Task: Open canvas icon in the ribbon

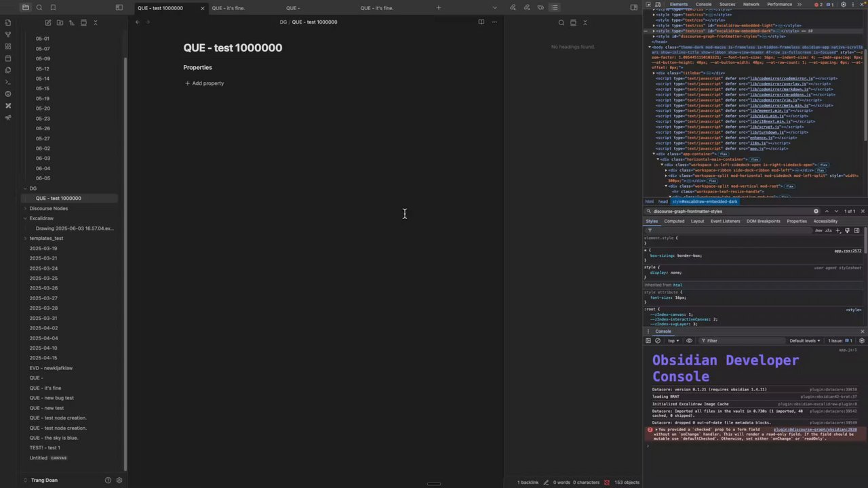Action: (x=7, y=46)
